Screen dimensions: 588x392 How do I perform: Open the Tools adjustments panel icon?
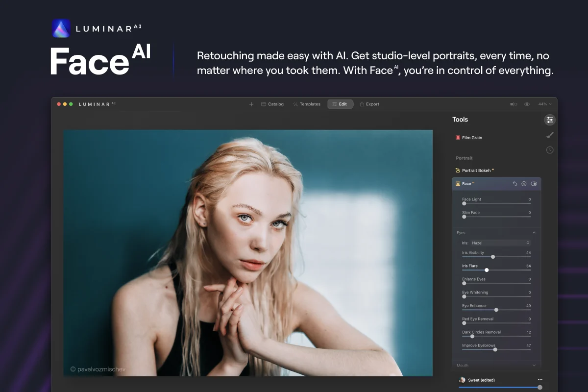pos(550,120)
